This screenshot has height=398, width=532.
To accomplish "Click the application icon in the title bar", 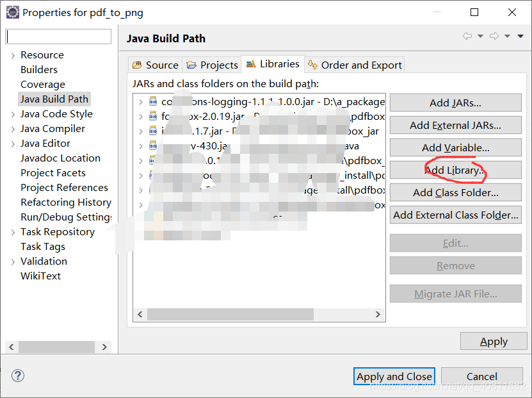I will (12, 12).
